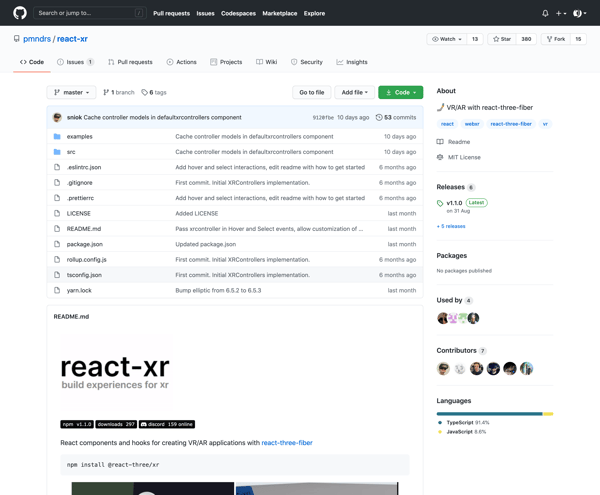This screenshot has width=600, height=495.
Task: Click the examples folder icon
Action: (57, 137)
